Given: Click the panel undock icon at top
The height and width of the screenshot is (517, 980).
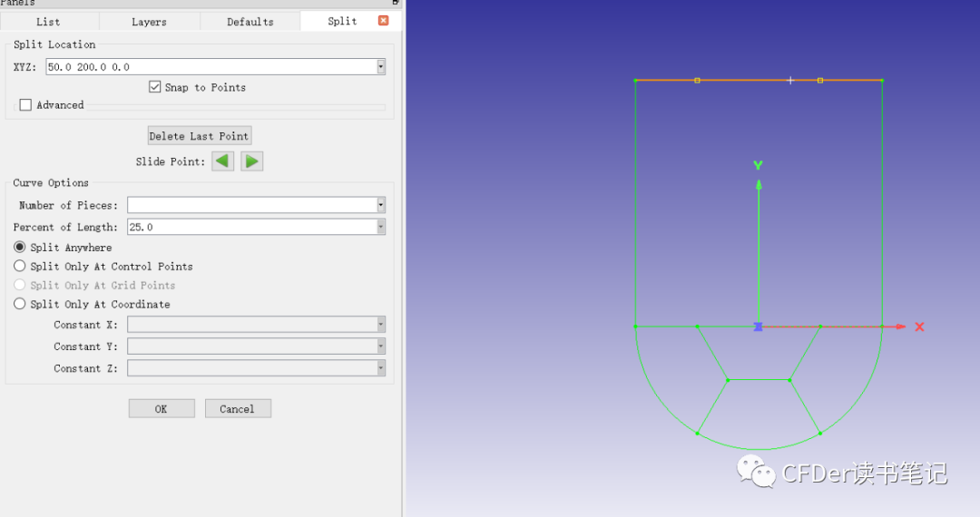Looking at the screenshot, I should tap(395, 3).
